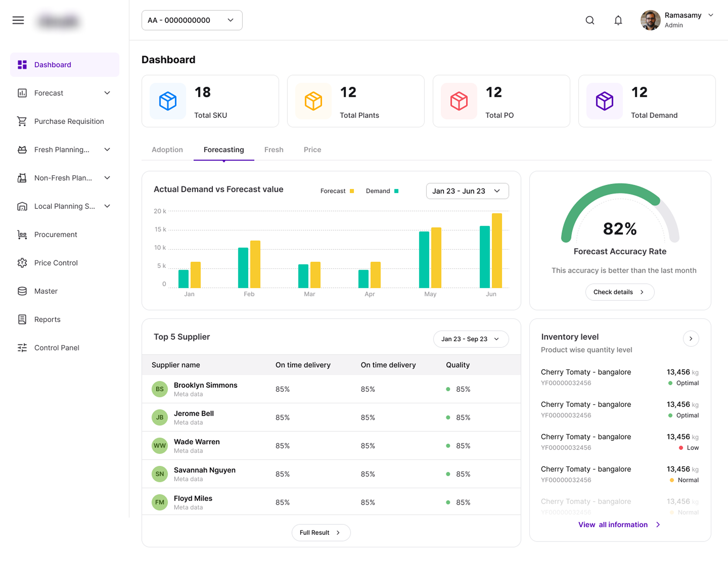728x564 pixels.
Task: Expand the Forecast sidebar submenu
Action: click(x=107, y=93)
